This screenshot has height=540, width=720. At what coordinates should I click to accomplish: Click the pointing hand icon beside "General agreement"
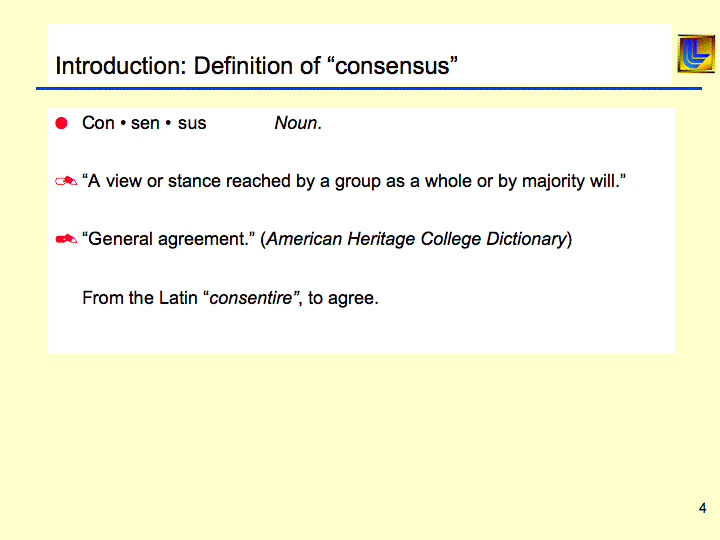[x=66, y=239]
